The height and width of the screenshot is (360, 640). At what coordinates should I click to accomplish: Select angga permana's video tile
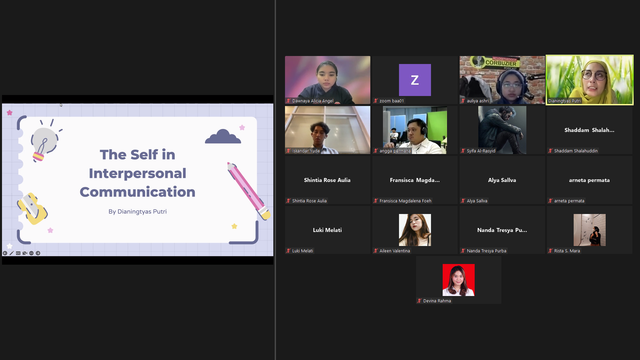click(x=415, y=130)
